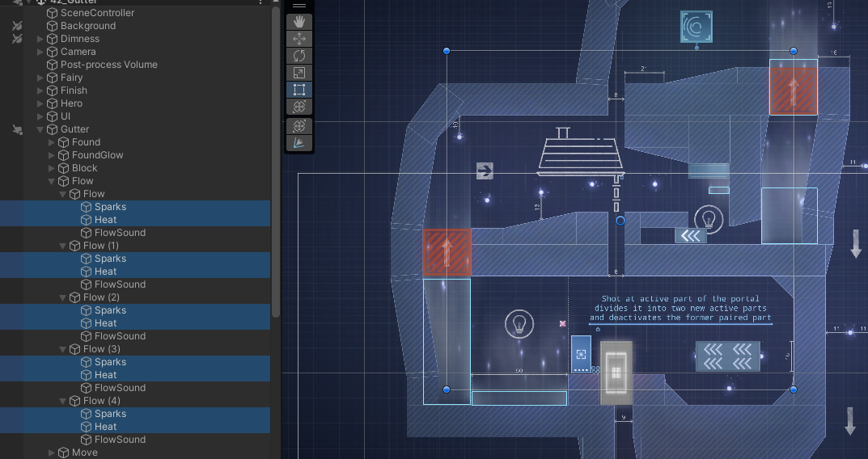
Task: Toggle scene visibility for Background
Action: coord(17,25)
